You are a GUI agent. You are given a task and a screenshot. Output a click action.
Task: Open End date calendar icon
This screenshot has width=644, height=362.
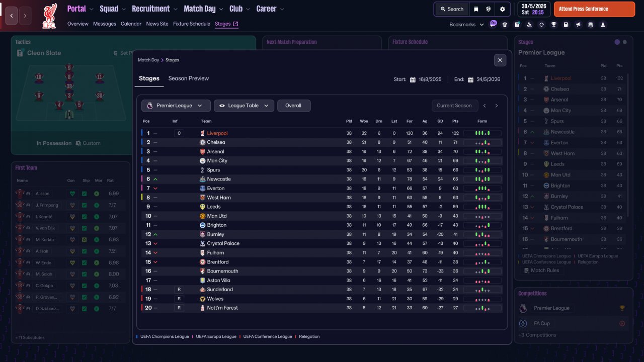point(470,79)
